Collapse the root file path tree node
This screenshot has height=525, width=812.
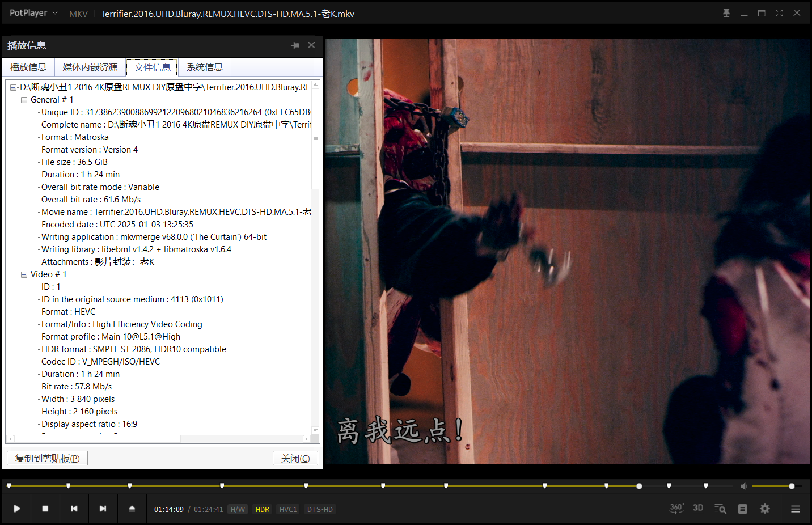pyautogui.click(x=13, y=87)
